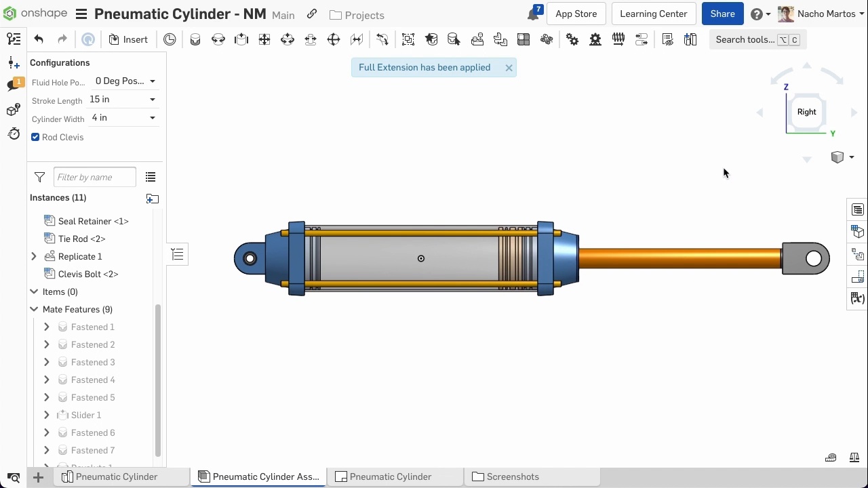This screenshot has height=488, width=868.
Task: Click the blue Share button
Action: click(x=722, y=14)
